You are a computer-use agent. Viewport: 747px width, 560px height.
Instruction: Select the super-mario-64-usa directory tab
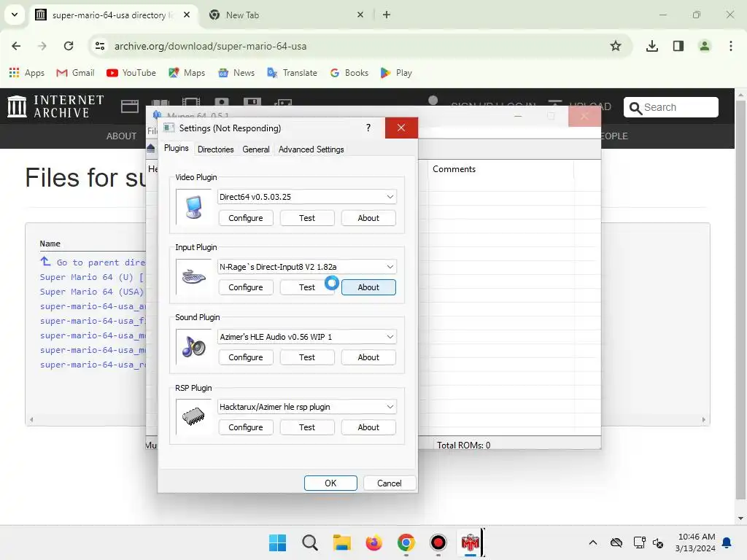point(113,15)
